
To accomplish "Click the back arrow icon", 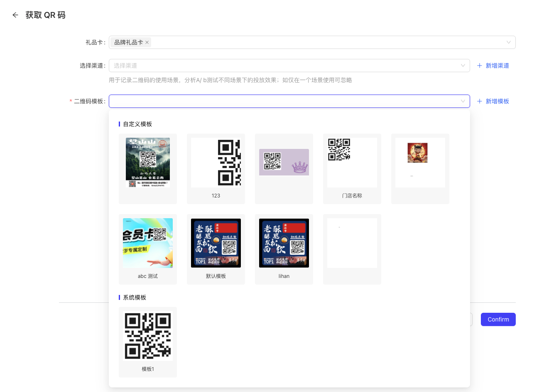I will (15, 15).
